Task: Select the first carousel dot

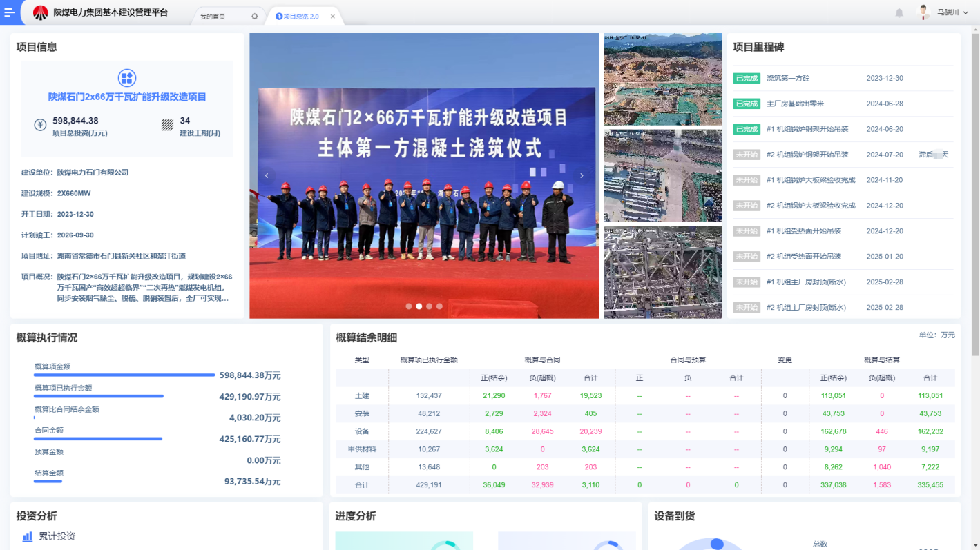Action: (x=409, y=306)
